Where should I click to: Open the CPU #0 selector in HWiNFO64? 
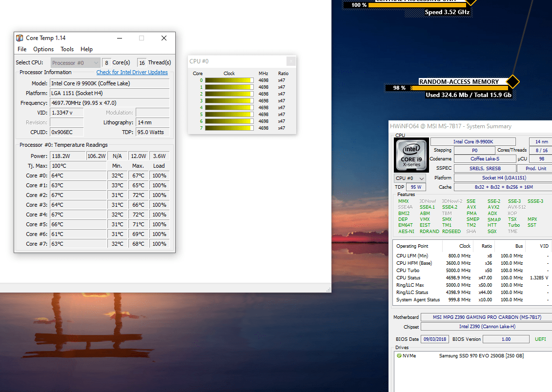410,178
